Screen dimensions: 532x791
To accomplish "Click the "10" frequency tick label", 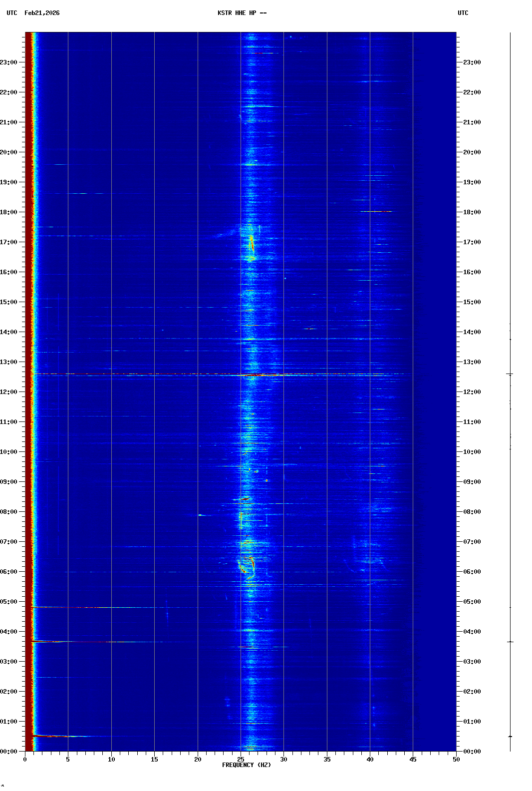I will coord(111,760).
